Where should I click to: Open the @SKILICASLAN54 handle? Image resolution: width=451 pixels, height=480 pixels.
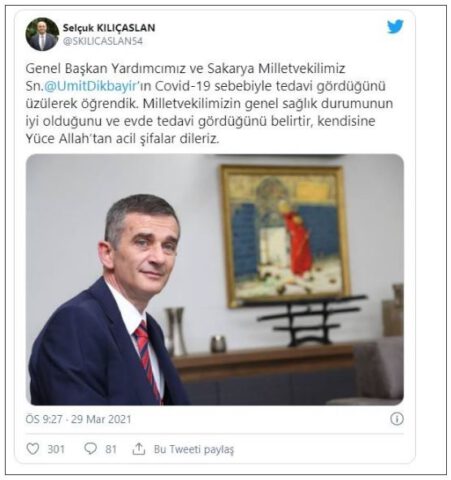103,41
